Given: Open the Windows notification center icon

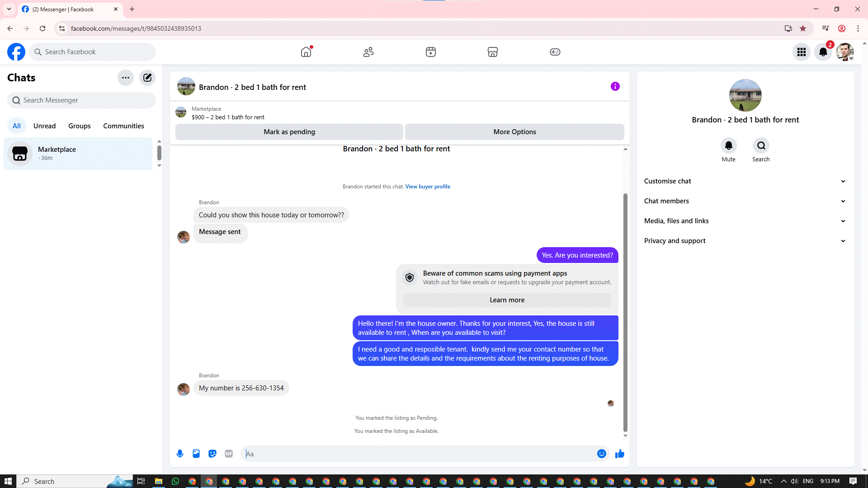Looking at the screenshot, I should (x=853, y=481).
